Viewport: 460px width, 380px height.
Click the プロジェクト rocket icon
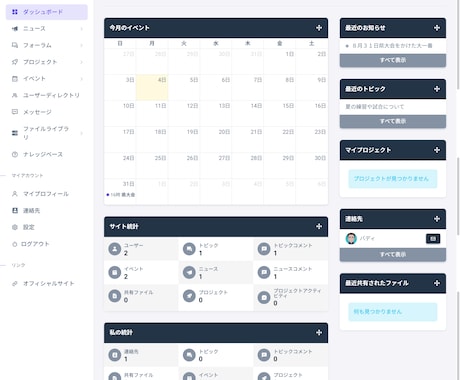click(15, 62)
